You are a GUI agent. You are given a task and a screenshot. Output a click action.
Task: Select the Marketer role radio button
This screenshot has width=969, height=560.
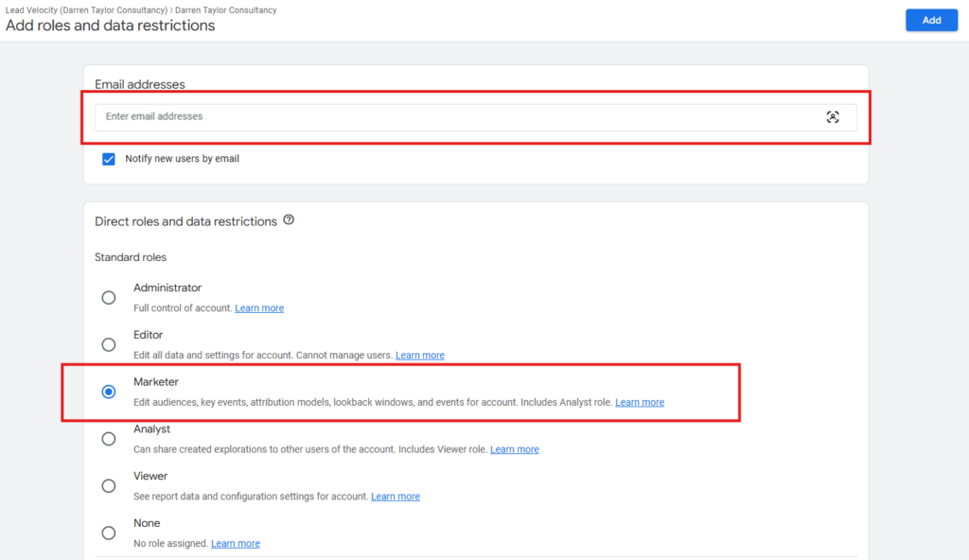tap(109, 392)
